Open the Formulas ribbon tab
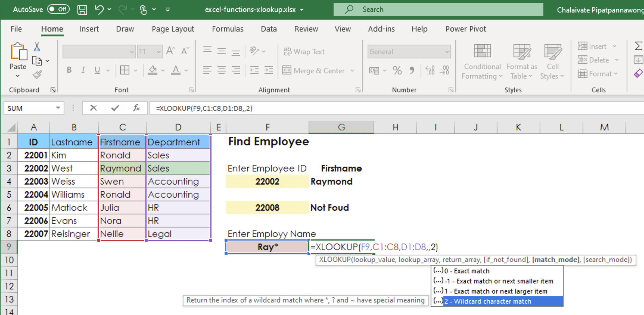The height and width of the screenshot is (315, 644). 228,29
